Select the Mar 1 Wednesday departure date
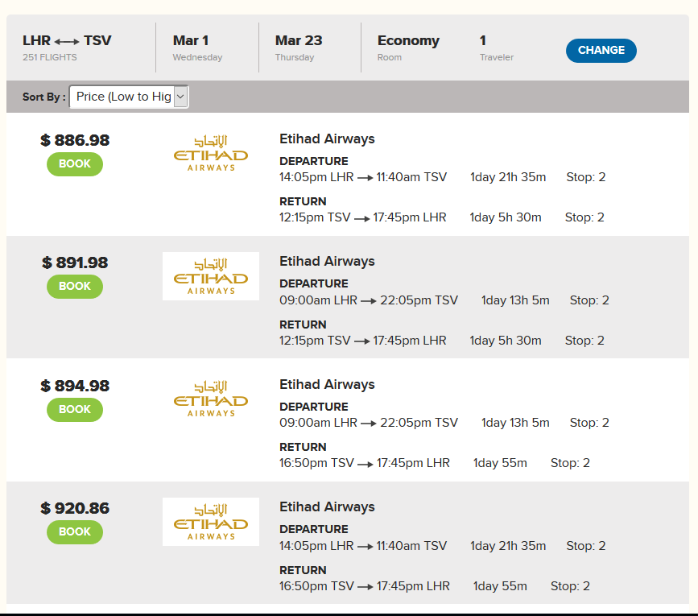 click(197, 48)
